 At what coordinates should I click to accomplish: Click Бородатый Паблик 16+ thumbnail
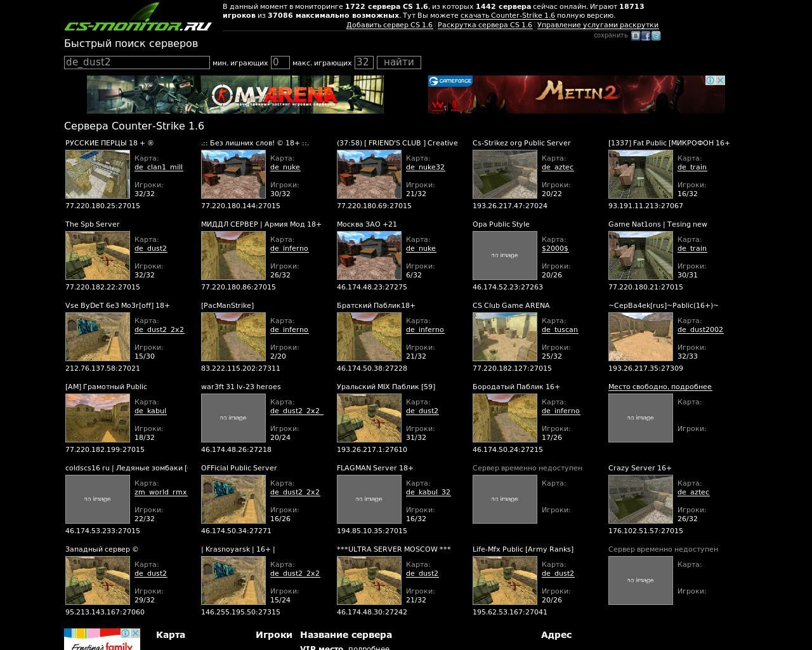505,418
